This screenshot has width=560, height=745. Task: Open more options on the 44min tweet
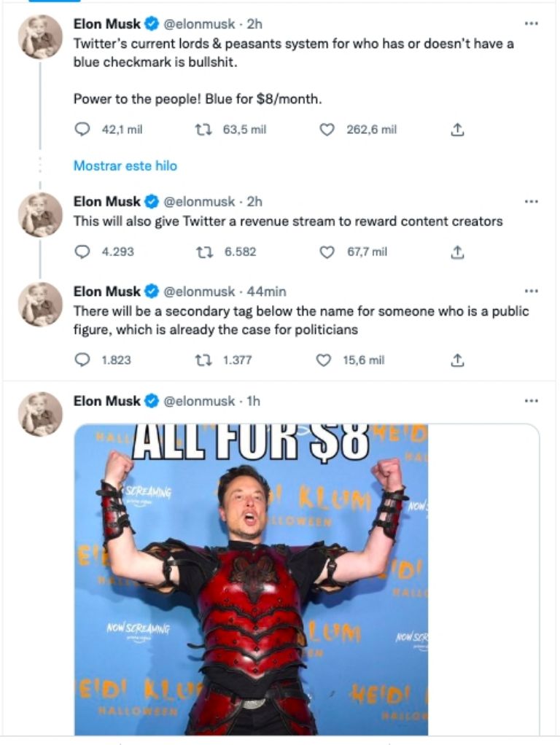pos(532,291)
